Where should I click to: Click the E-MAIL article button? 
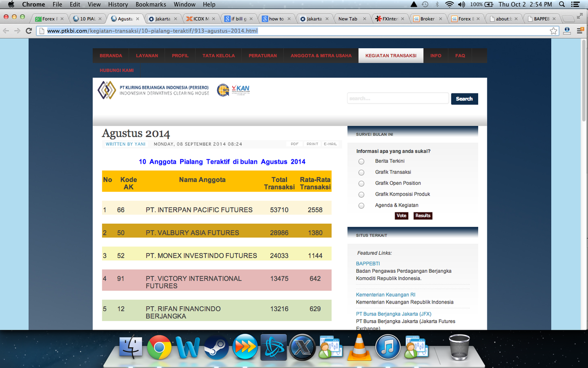pos(331,144)
